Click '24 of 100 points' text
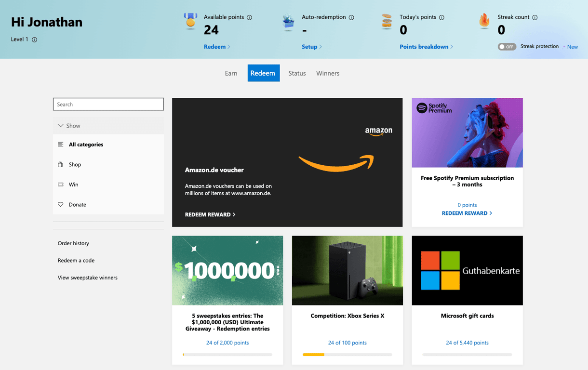This screenshot has height=370, width=588. 347,343
